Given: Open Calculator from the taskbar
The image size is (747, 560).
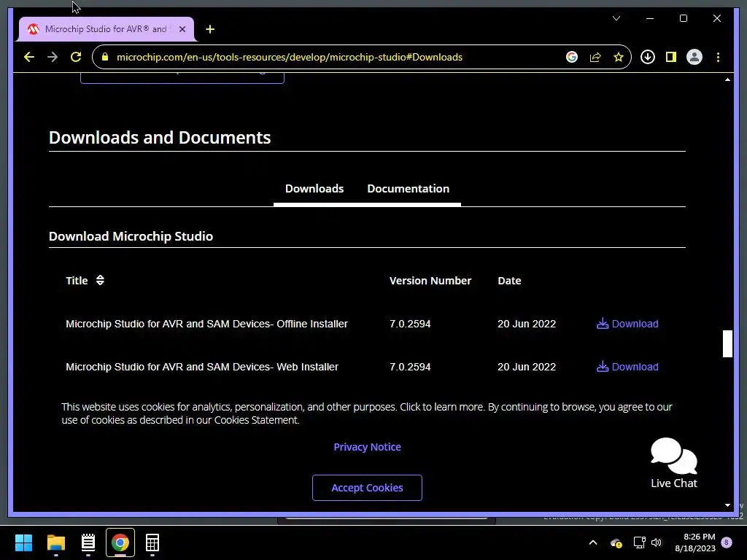Looking at the screenshot, I should pos(152,542).
